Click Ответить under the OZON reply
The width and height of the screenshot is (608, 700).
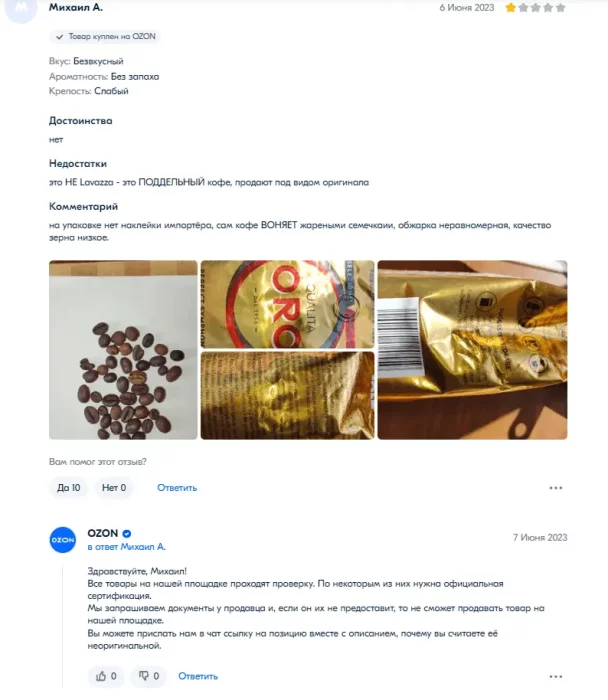198,676
